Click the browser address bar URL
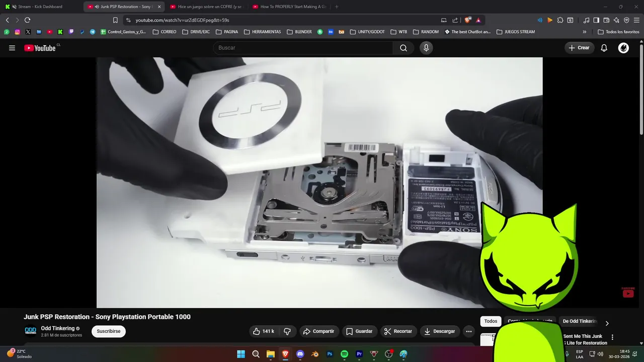 [x=182, y=20]
